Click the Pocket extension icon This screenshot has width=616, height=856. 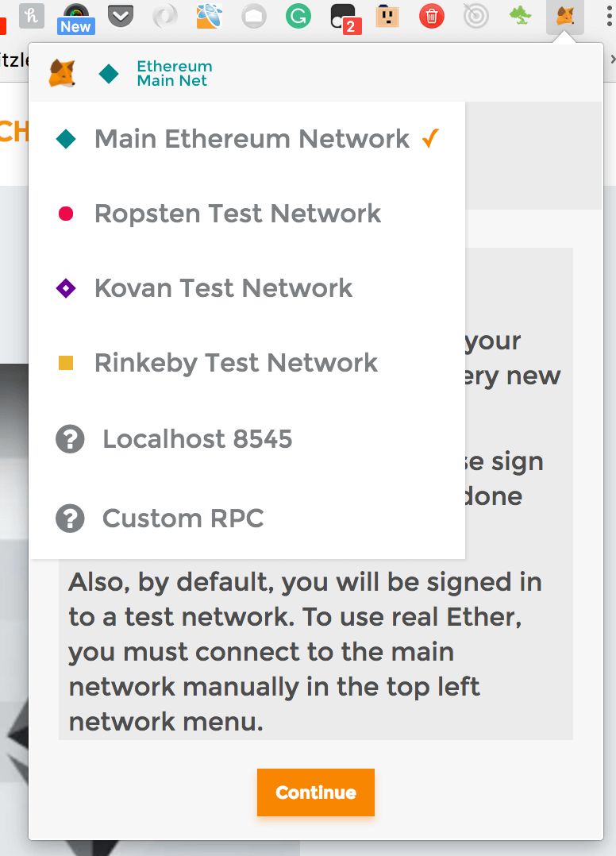pyautogui.click(x=121, y=17)
